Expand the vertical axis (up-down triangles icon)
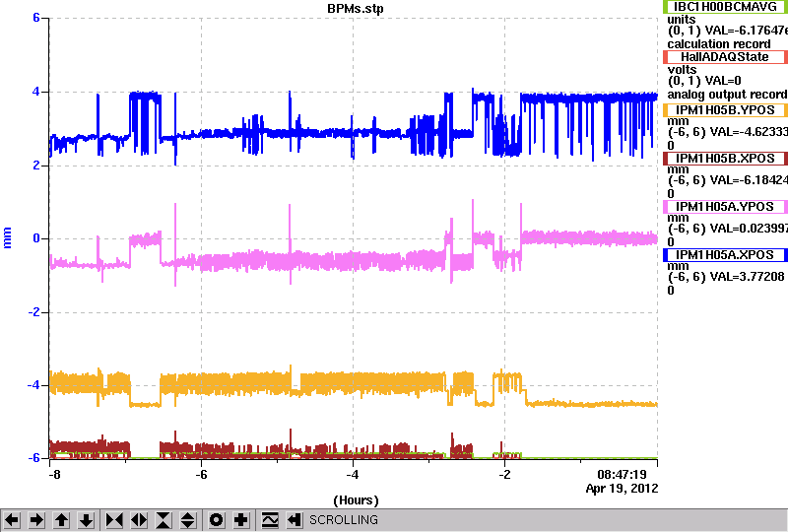The width and height of the screenshot is (788, 532). (x=188, y=520)
